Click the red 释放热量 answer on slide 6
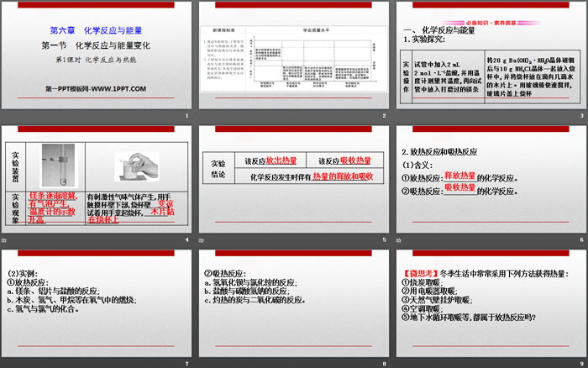 tap(469, 175)
